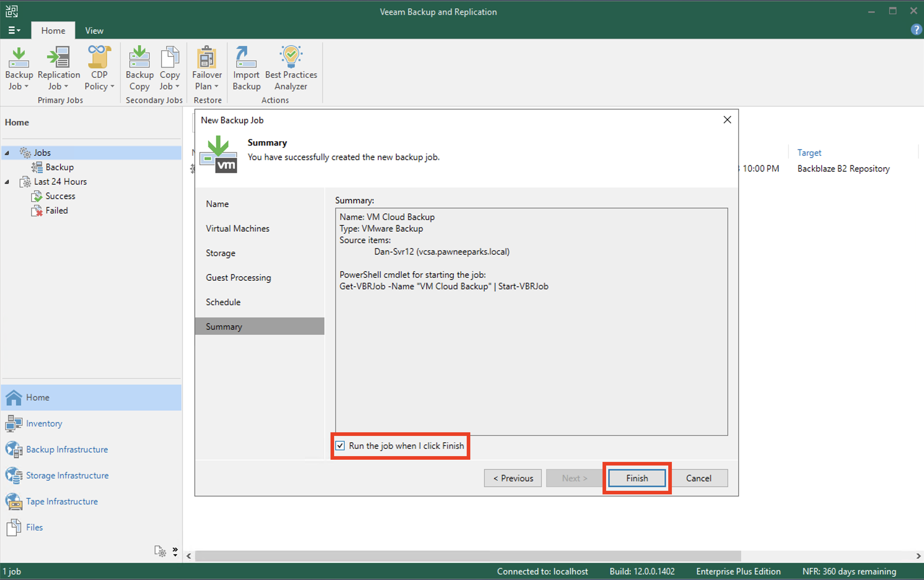The width and height of the screenshot is (924, 580).
Task: Click the Cancel button
Action: pyautogui.click(x=699, y=478)
